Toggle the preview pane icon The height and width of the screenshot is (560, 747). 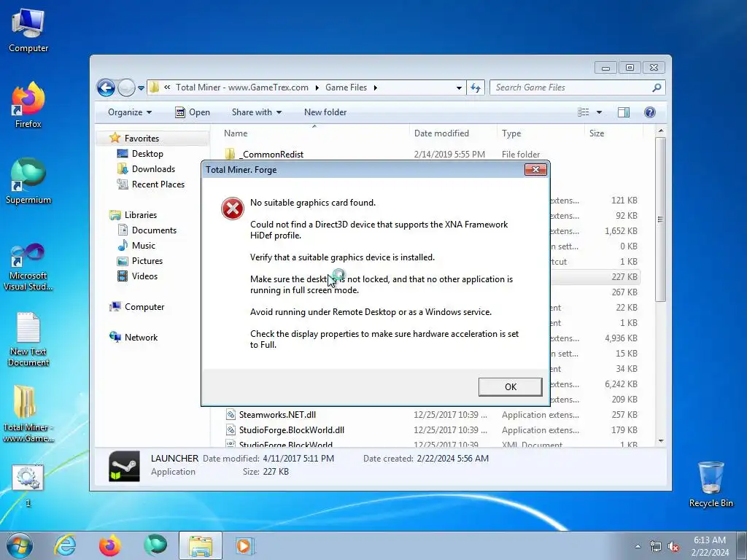click(x=624, y=112)
